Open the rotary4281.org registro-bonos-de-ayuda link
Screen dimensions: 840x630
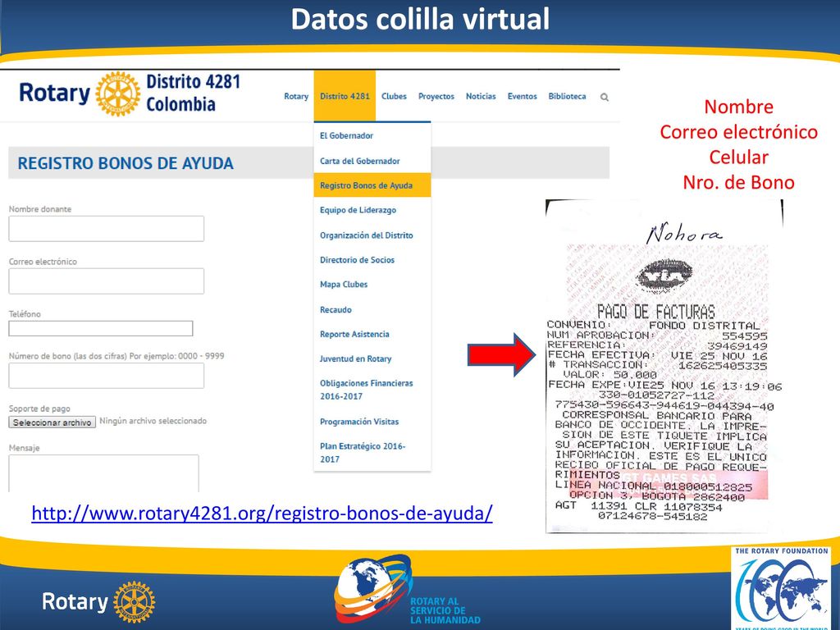coord(262,514)
